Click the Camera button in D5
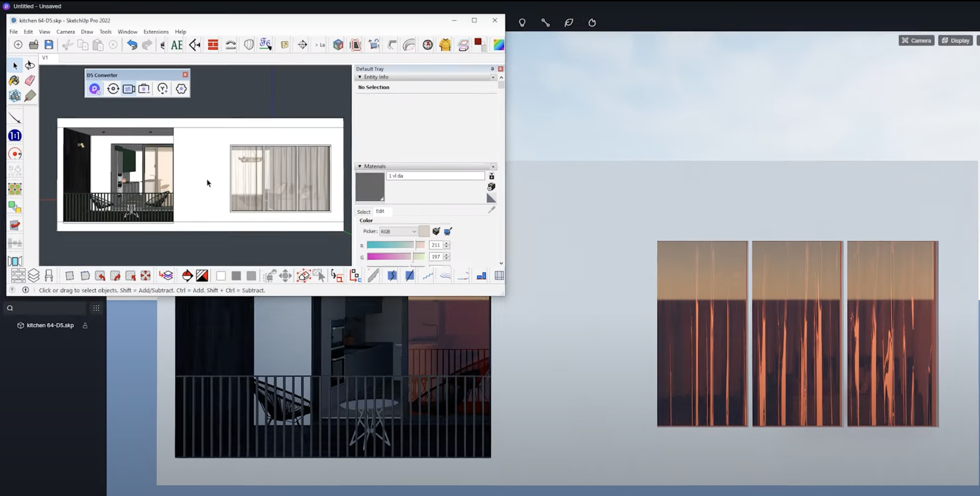The image size is (980, 496). (916, 40)
